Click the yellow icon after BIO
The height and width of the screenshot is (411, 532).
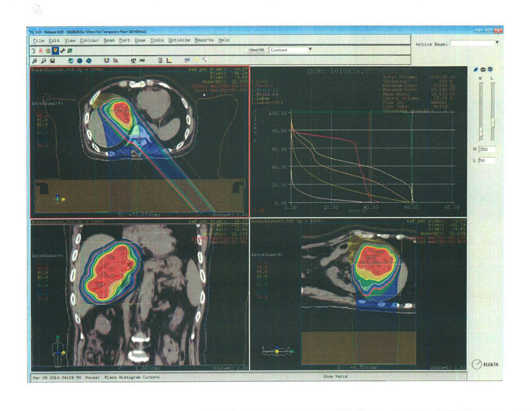(x=196, y=60)
